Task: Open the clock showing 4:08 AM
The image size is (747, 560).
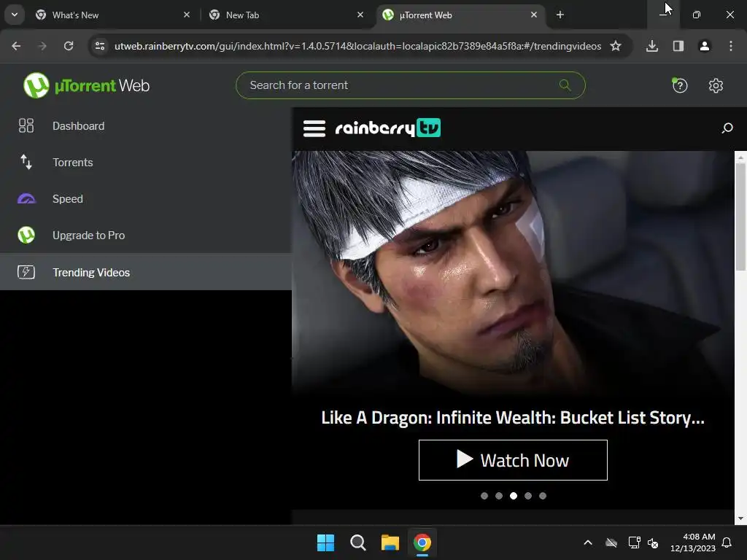Action: point(693,542)
